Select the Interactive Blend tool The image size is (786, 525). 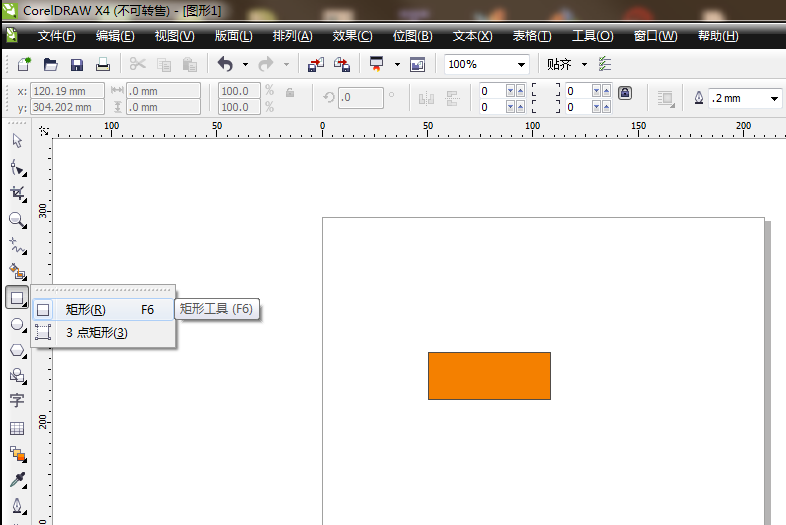[x=18, y=454]
